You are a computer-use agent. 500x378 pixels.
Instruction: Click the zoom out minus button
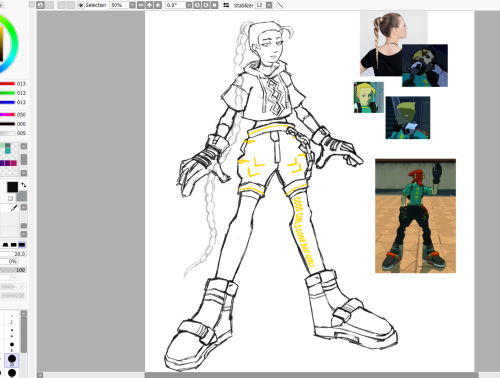point(141,5)
